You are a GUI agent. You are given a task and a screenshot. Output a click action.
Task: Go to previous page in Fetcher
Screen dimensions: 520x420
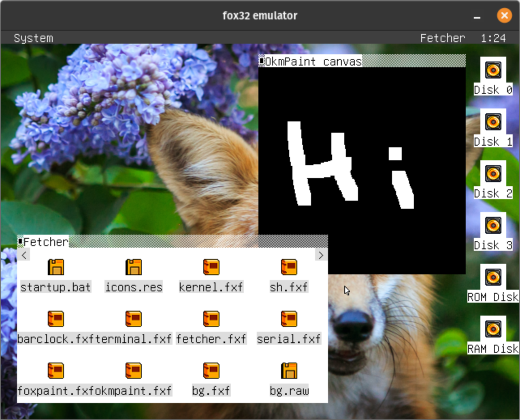click(x=24, y=255)
